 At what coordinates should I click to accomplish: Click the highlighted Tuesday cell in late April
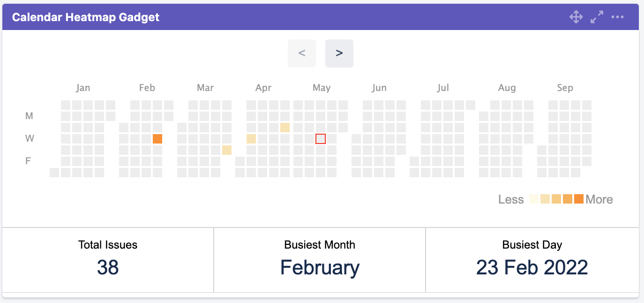(x=285, y=127)
